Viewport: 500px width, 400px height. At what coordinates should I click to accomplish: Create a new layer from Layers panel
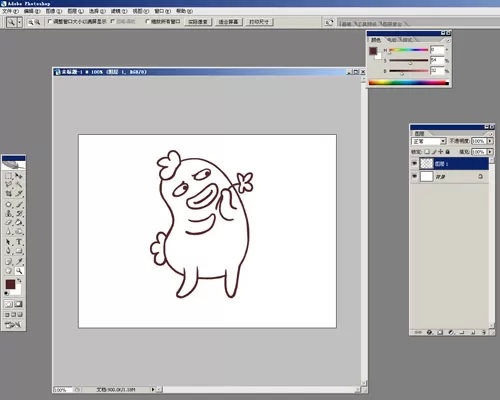[x=473, y=332]
